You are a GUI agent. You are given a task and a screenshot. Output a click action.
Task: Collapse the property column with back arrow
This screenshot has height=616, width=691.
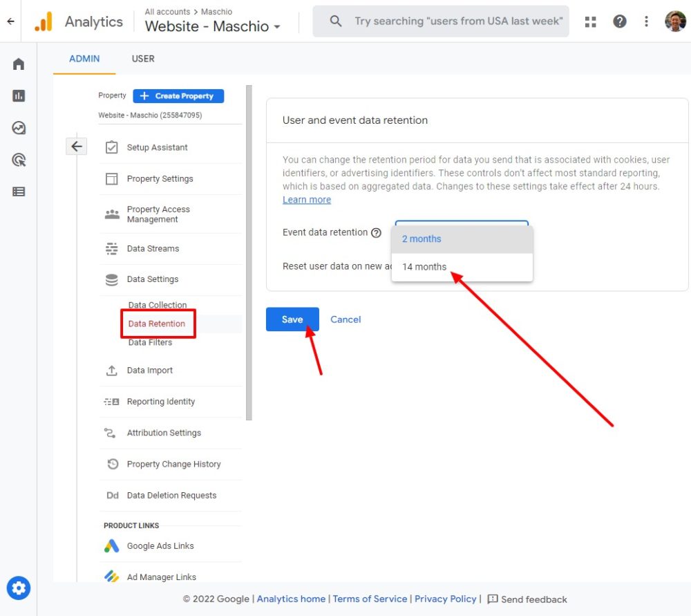77,147
